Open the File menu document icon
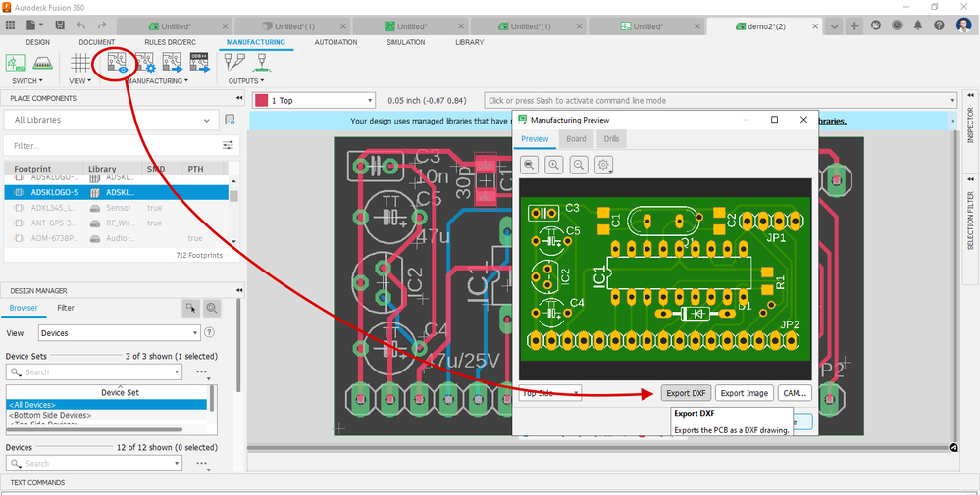980x495 pixels. coord(31,25)
